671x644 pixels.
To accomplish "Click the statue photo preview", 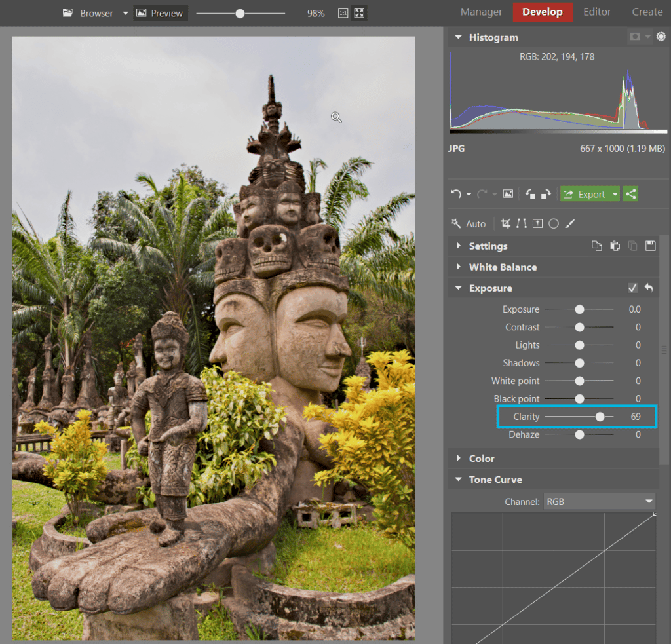I will (x=214, y=338).
